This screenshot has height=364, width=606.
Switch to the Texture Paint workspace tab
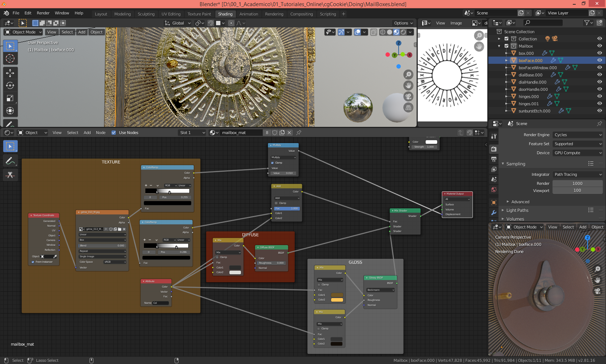[x=199, y=14]
